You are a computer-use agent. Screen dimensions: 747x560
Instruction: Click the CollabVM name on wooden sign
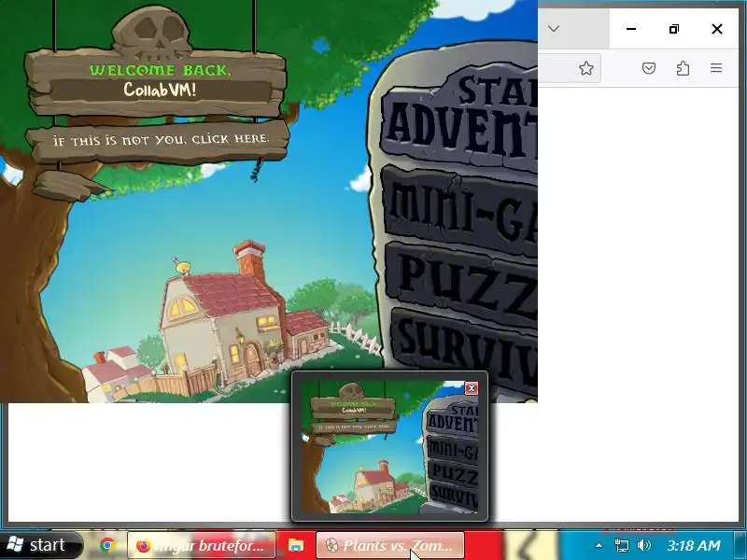pos(160,90)
